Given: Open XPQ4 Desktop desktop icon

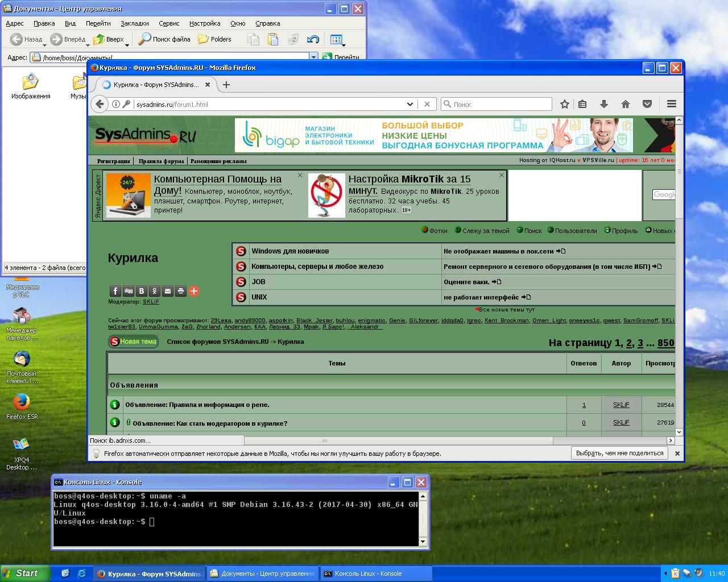Looking at the screenshot, I should tap(22, 454).
